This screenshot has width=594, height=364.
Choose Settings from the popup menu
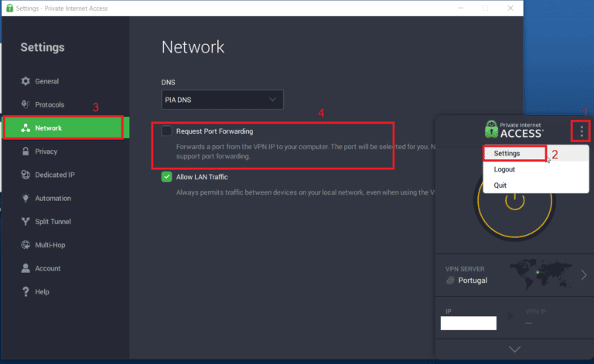tap(507, 153)
